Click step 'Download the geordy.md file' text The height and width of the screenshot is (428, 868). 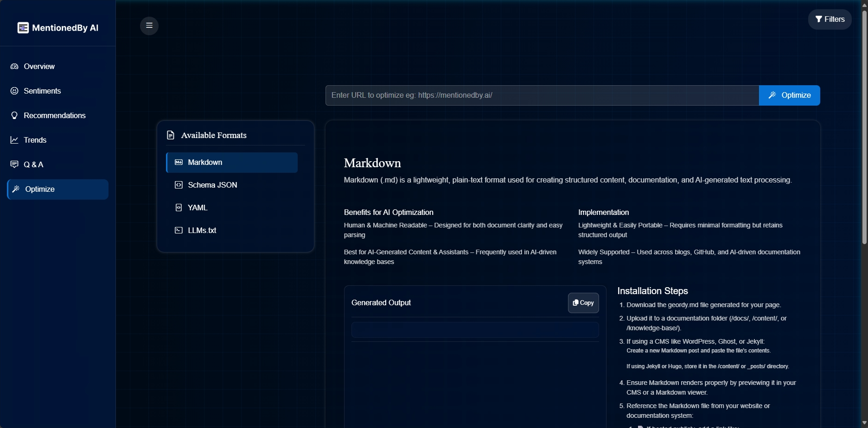(x=704, y=305)
